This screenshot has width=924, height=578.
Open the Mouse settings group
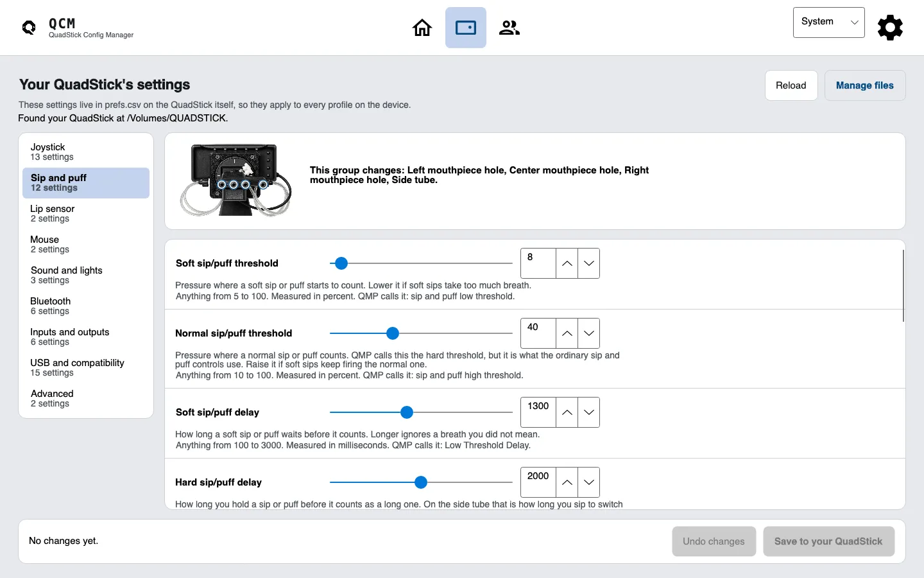coord(86,245)
